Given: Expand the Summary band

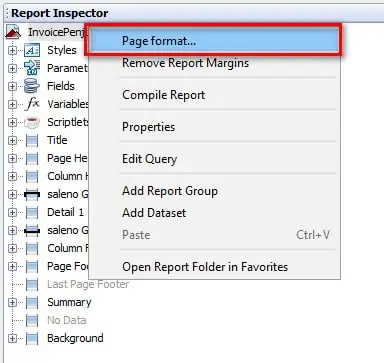Looking at the screenshot, I should pos(12,302).
